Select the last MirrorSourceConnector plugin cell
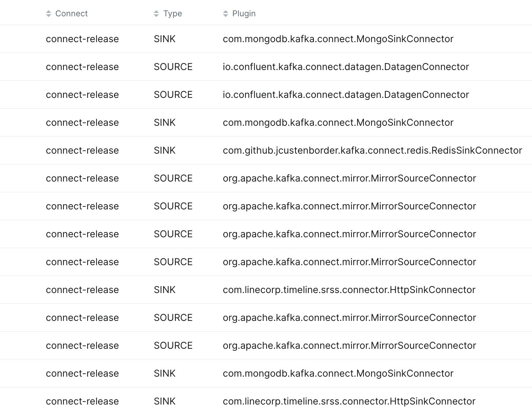532x412 pixels. tap(350, 345)
